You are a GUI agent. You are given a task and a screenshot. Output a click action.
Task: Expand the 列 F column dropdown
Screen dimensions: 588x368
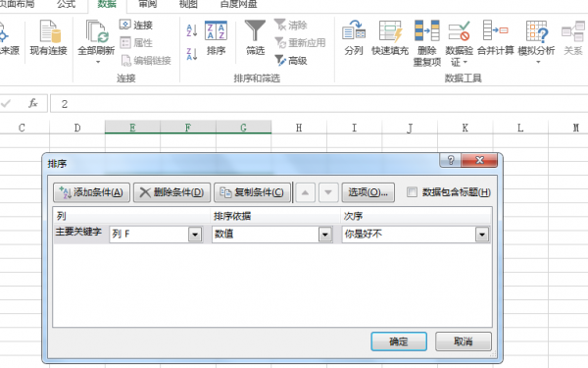click(x=195, y=235)
